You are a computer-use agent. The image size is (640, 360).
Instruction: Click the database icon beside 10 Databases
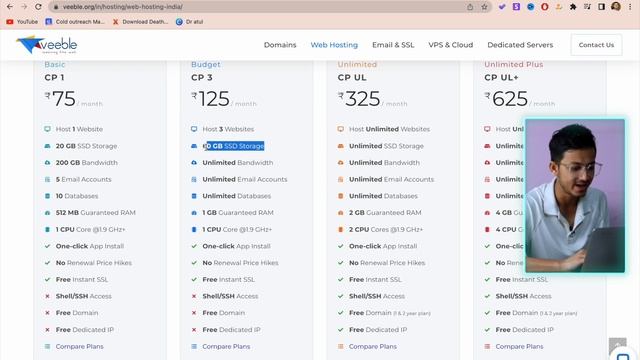(47, 196)
